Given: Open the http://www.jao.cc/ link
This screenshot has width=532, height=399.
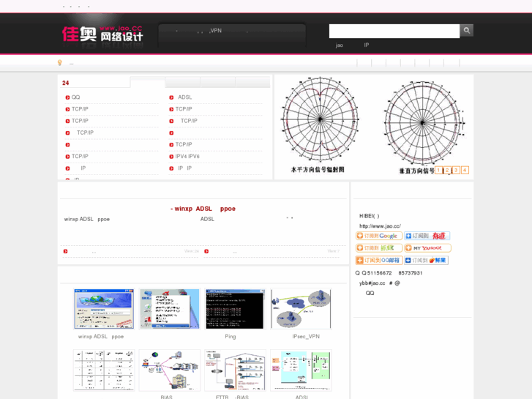Looking at the screenshot, I should pyautogui.click(x=380, y=226).
